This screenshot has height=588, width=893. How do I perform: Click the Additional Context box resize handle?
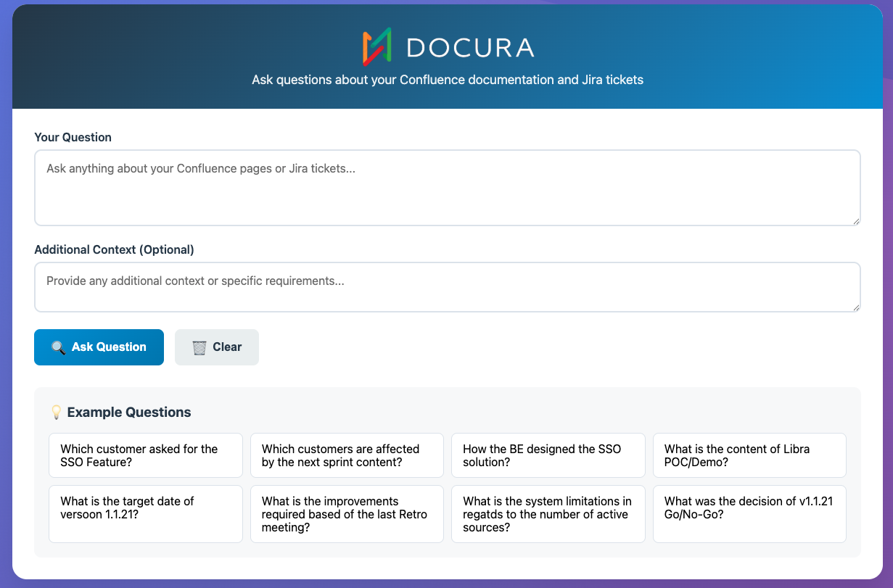pyautogui.click(x=856, y=307)
